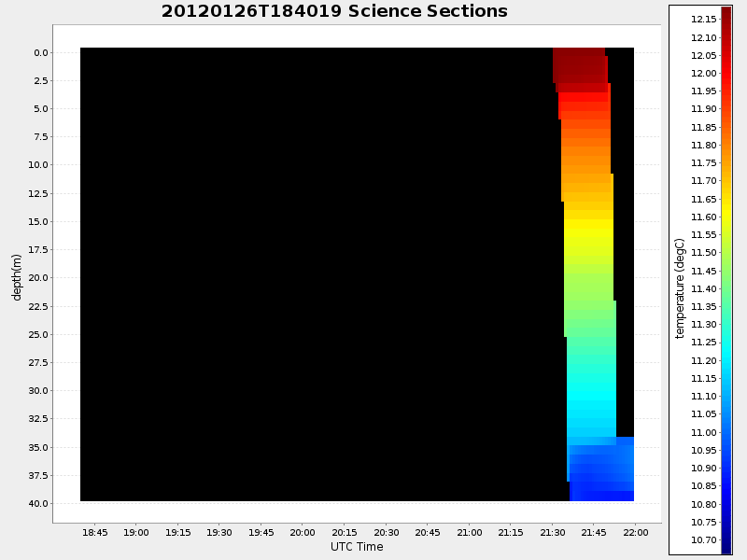Viewport: 747px width, 560px height.
Task: Click the 11.00 colorbar value
Action: [704, 433]
